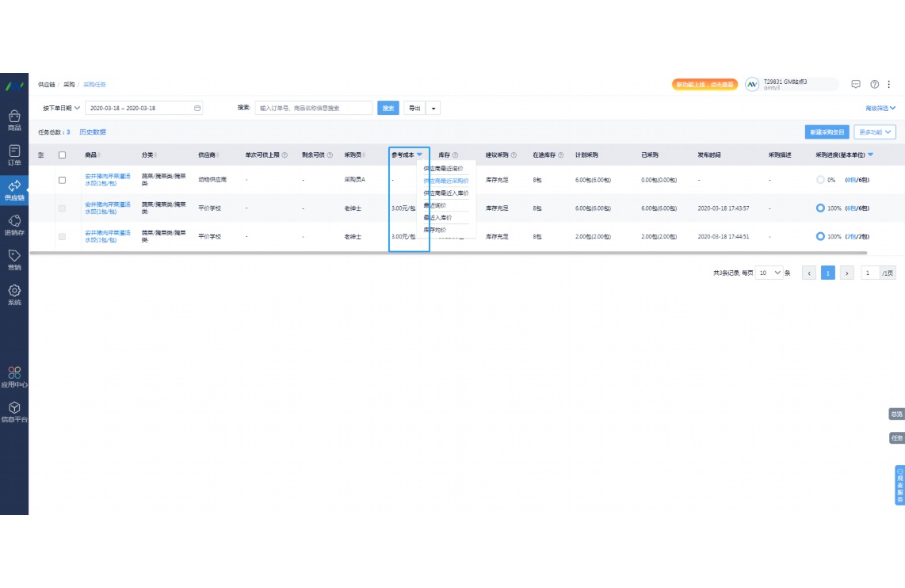The image size is (905, 588).
Task: Click the help question mark icon in header
Action: click(875, 84)
